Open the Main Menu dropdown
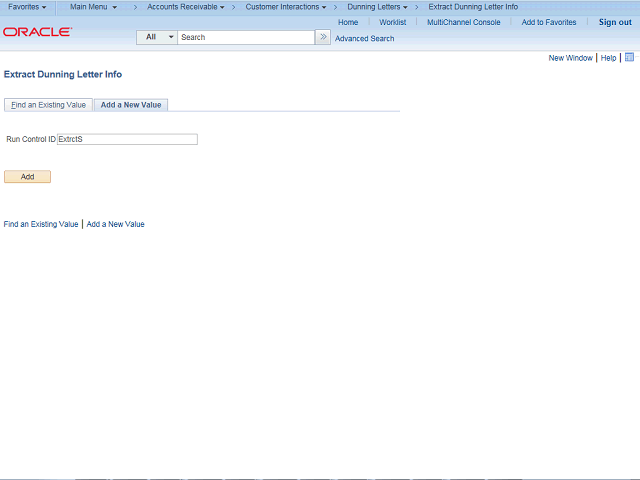 93,7
